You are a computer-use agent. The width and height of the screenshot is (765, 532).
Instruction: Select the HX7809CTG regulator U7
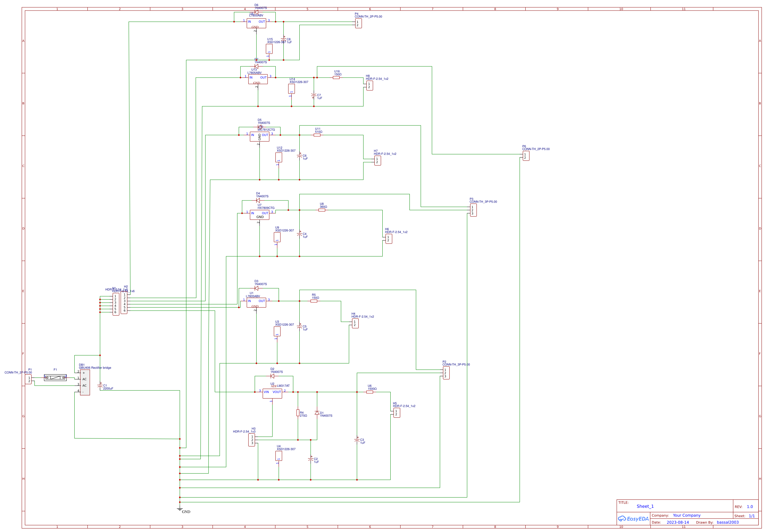[x=260, y=215]
